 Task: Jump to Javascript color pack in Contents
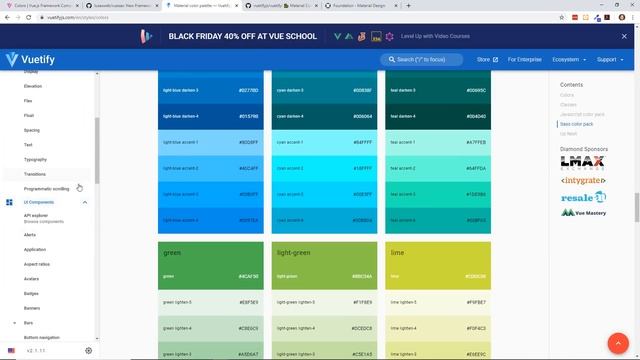click(582, 114)
